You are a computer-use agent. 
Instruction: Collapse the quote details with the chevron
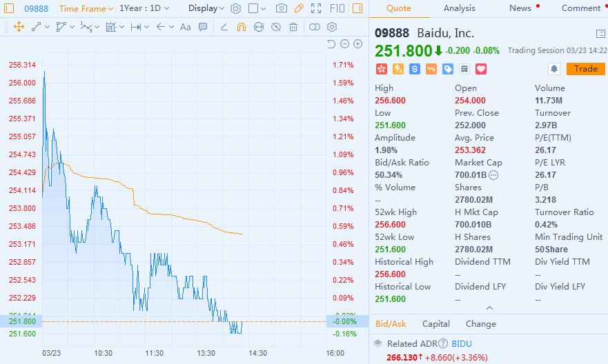490,308
